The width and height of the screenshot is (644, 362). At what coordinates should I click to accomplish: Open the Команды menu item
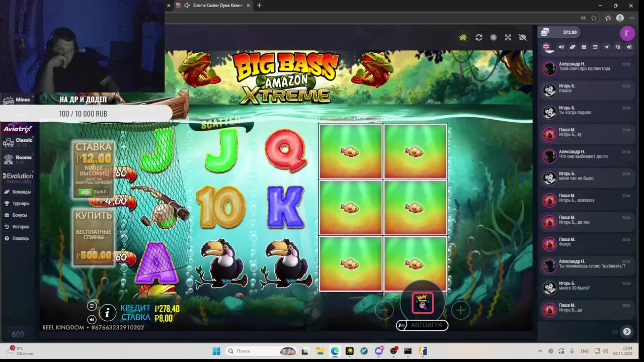tap(18, 192)
